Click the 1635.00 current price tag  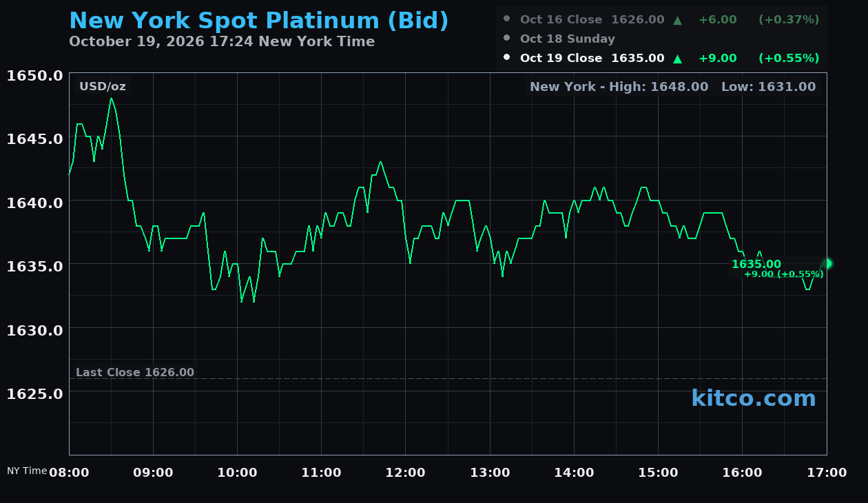pos(756,265)
